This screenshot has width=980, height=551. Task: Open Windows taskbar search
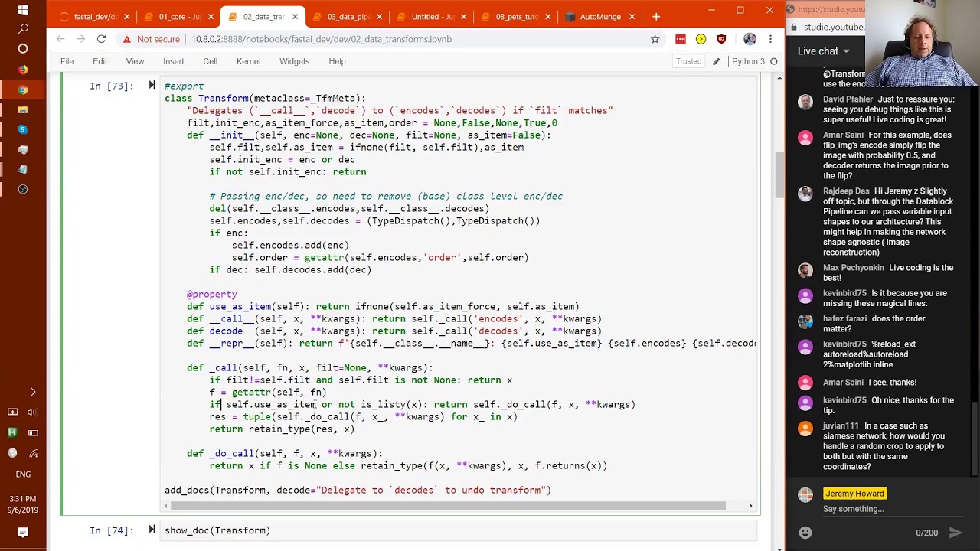[x=22, y=30]
